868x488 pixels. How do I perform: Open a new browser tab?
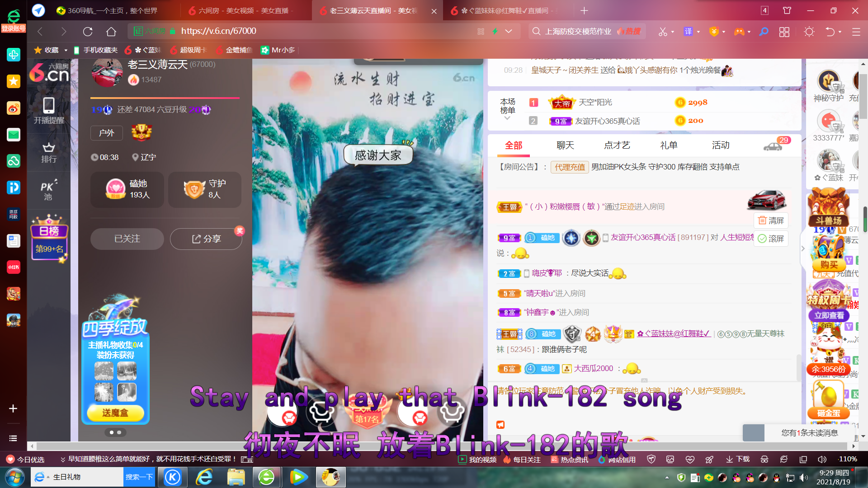coord(584,10)
